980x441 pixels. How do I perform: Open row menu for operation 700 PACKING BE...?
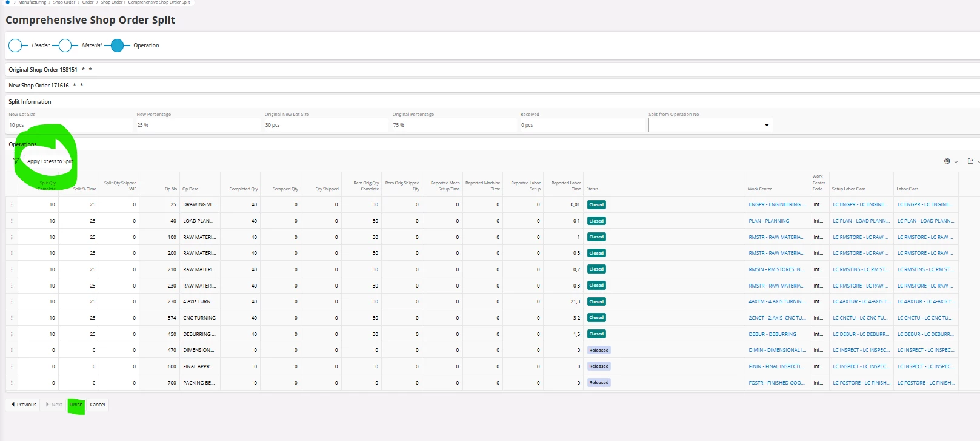click(x=12, y=383)
